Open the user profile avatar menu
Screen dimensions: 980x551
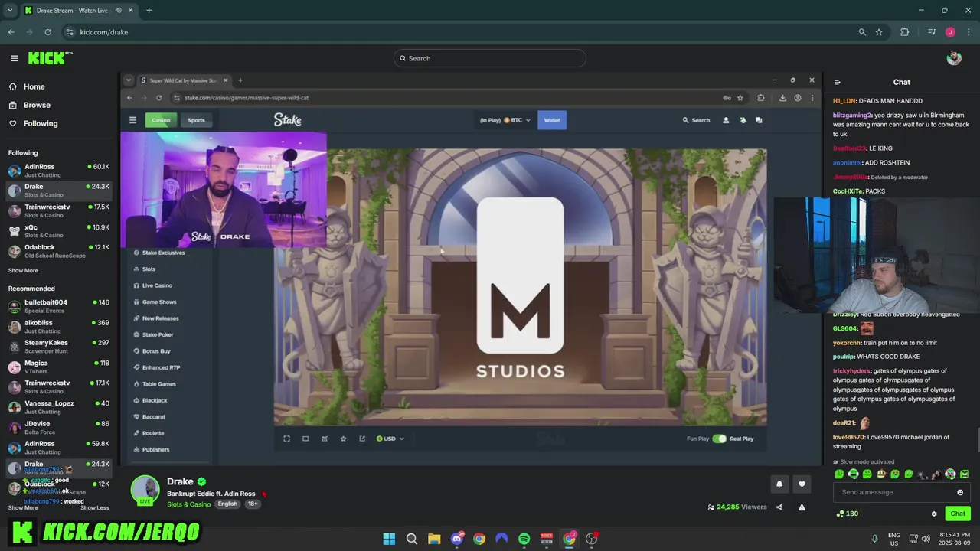tap(954, 58)
